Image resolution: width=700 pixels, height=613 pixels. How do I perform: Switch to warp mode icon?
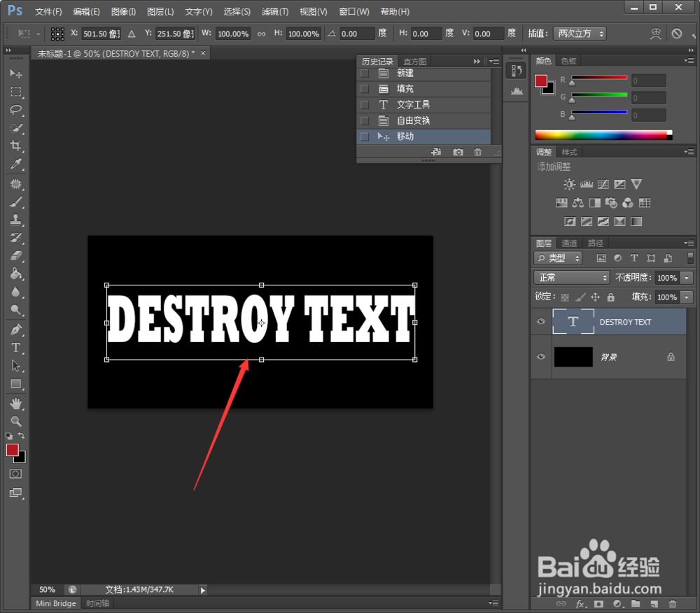coord(655,34)
